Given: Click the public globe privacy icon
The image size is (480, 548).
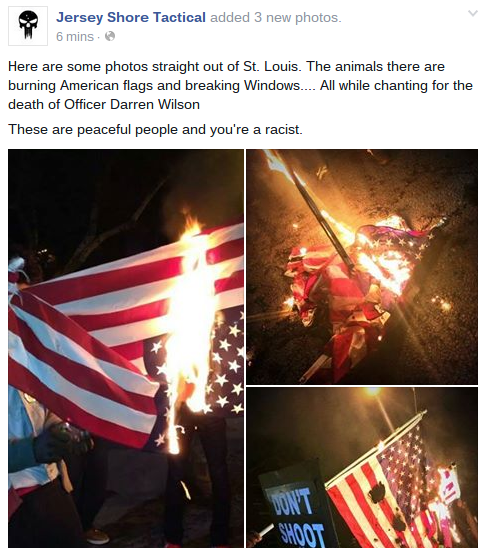Looking at the screenshot, I should (x=110, y=36).
